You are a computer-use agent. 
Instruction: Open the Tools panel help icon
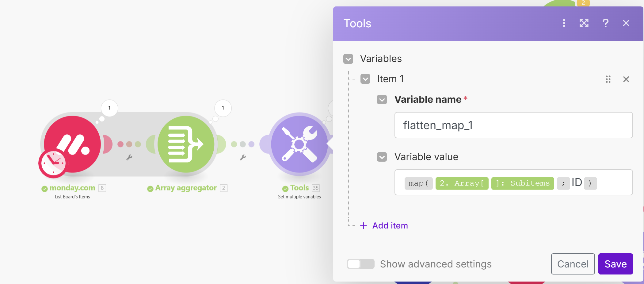(605, 23)
